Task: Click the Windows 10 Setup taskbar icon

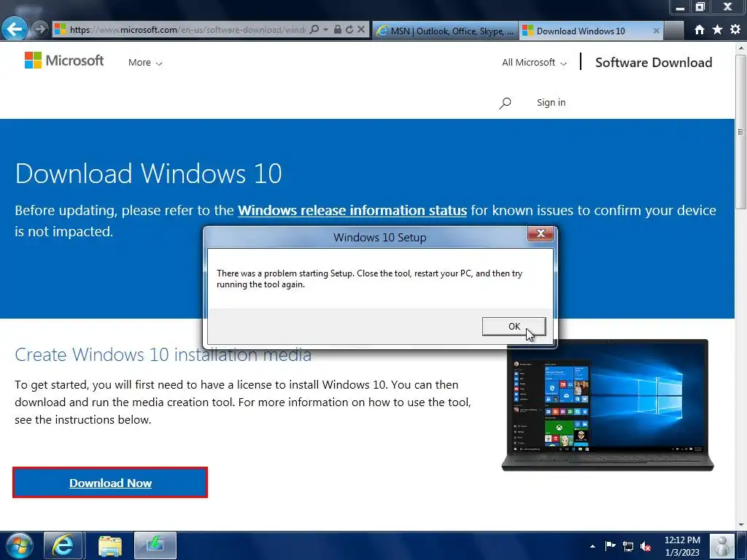Action: click(155, 545)
